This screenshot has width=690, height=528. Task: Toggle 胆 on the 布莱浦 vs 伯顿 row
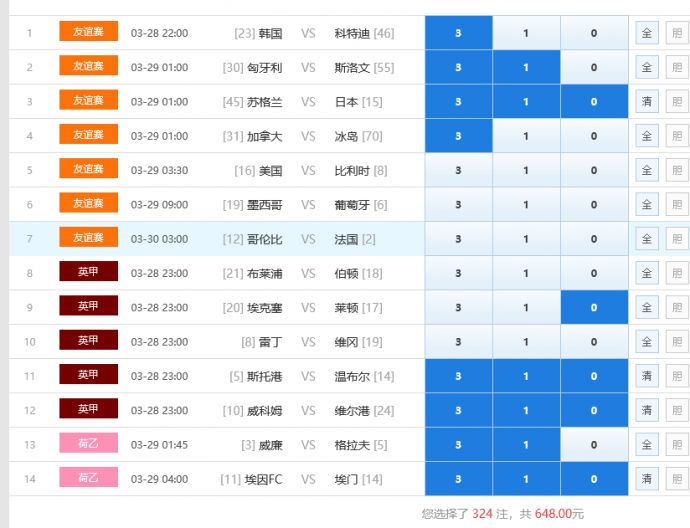[x=677, y=273]
